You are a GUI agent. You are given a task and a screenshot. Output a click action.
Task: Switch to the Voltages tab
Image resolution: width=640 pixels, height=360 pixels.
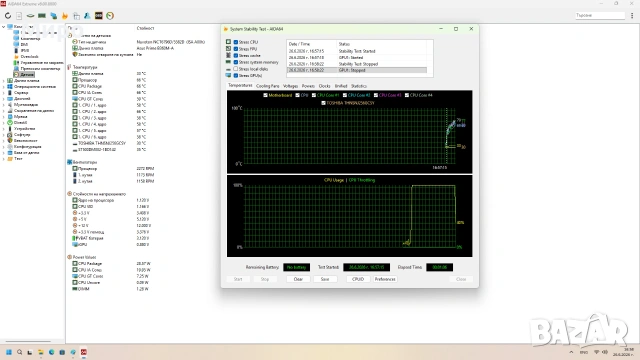290,86
